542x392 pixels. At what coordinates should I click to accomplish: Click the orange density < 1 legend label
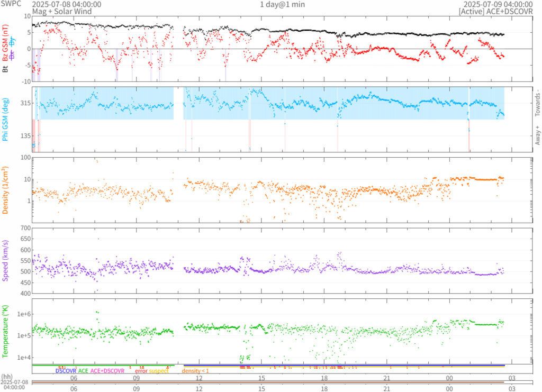[x=195, y=371]
